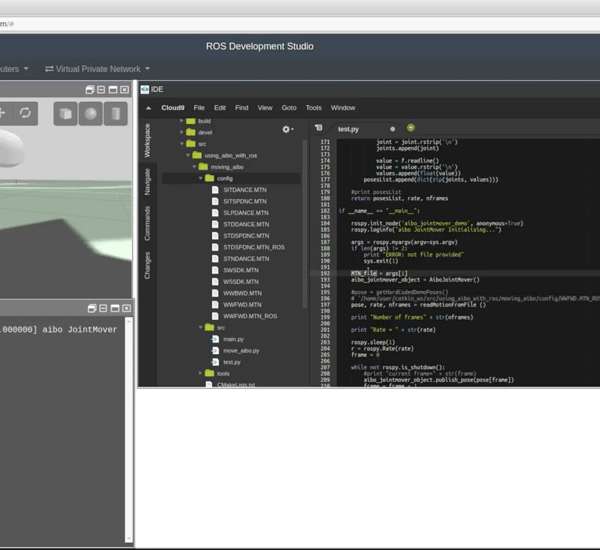Click the browser address bar
600x550 pixels.
pos(300,24)
